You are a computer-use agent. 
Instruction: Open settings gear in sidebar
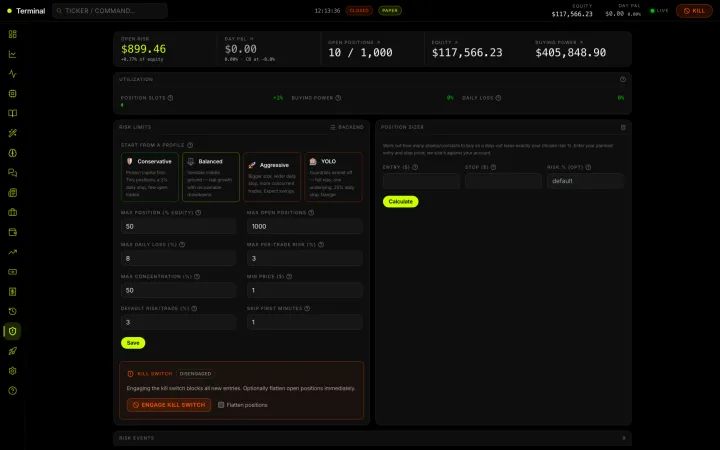pos(12,371)
